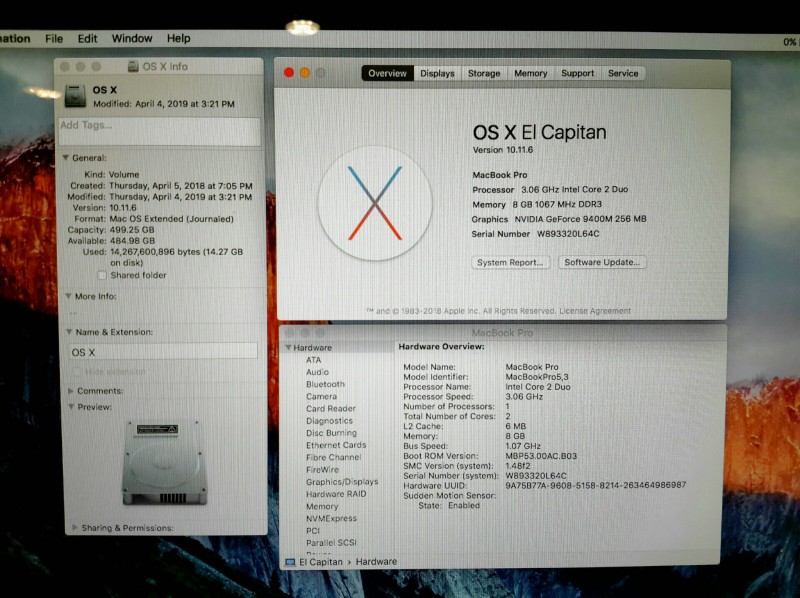This screenshot has width=800, height=598.
Task: Open the File menu
Action: [54, 39]
